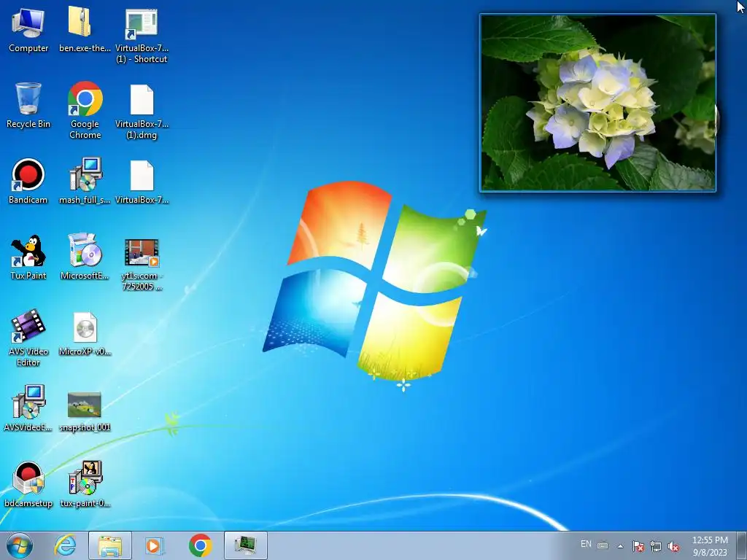Select the AVSVideoE... installer icon
Screen dimensions: 747x560
pos(28,408)
